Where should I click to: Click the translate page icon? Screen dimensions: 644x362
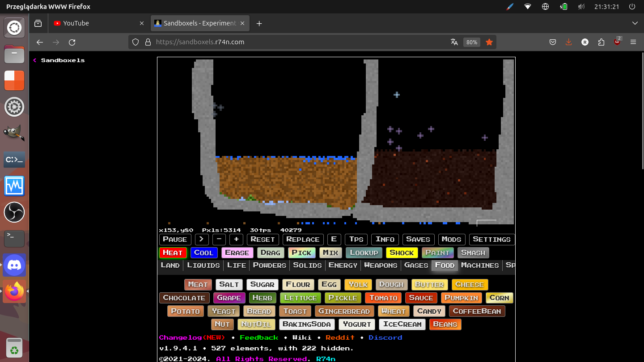click(x=454, y=42)
